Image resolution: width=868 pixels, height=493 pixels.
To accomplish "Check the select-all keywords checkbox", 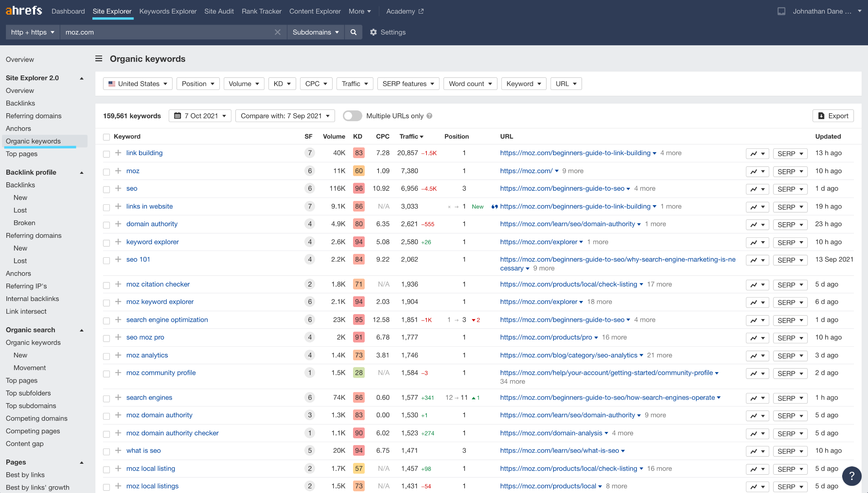I will click(x=106, y=136).
